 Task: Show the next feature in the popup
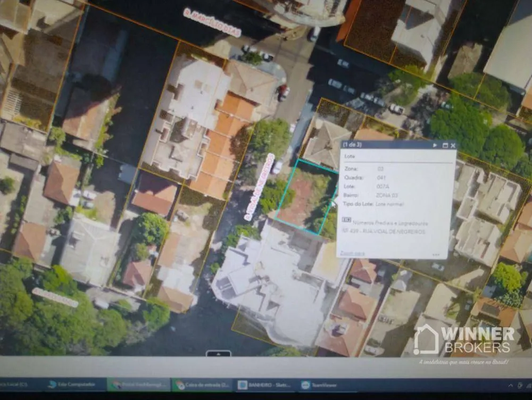point(435,145)
